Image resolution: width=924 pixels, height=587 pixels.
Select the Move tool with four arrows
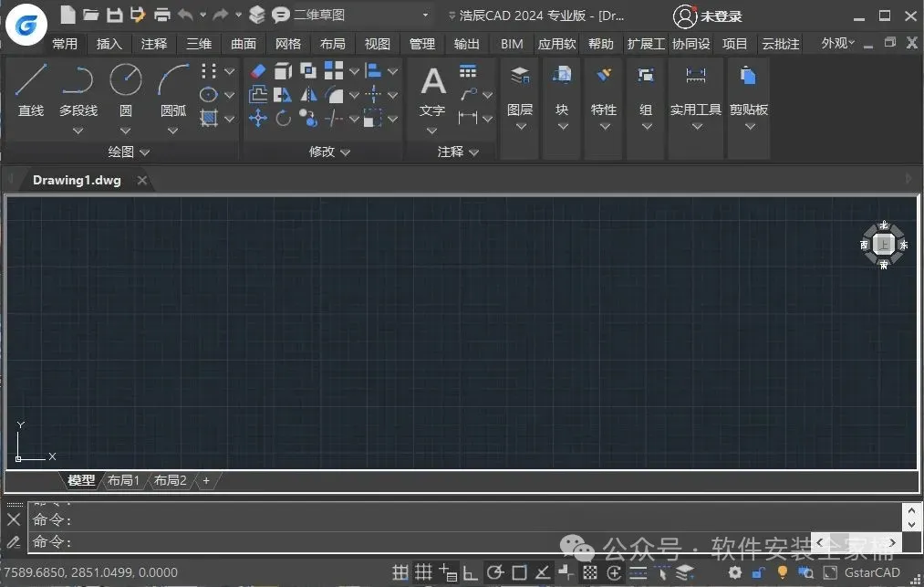258,118
